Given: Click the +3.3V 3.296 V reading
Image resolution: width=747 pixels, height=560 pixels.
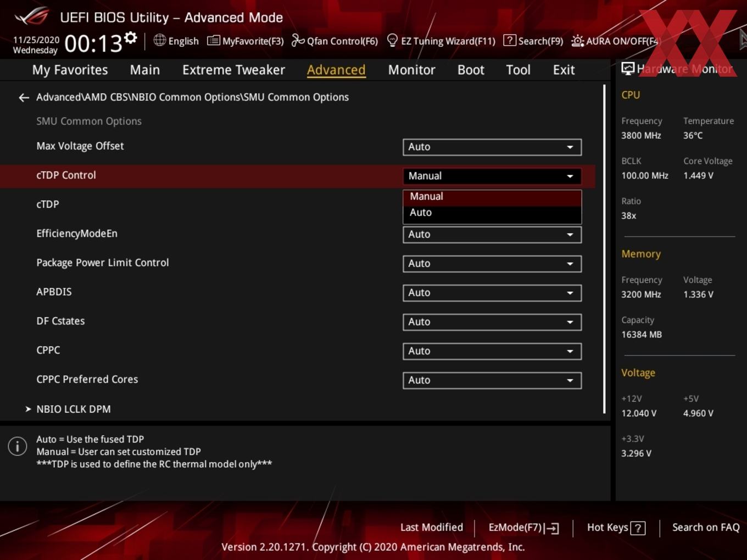Looking at the screenshot, I should [x=636, y=453].
